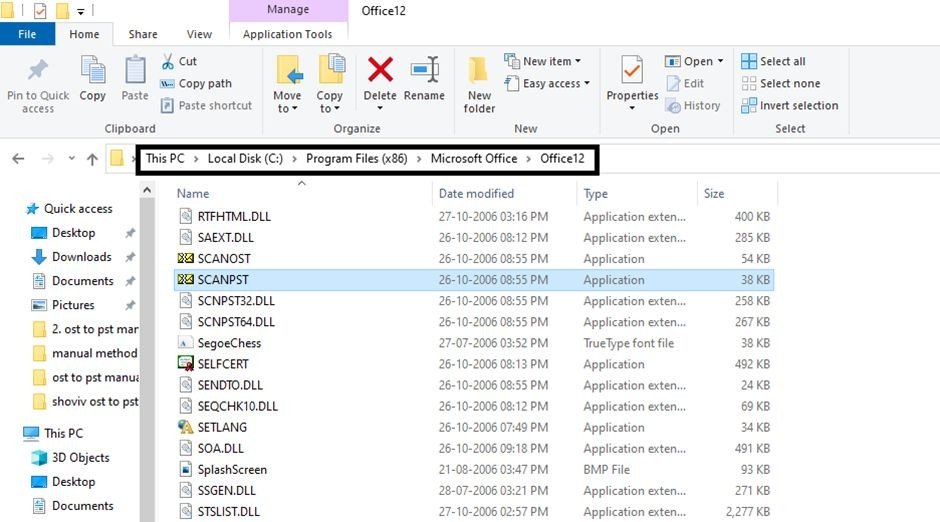Select SCNPST32.DLL file

pyautogui.click(x=474, y=301)
